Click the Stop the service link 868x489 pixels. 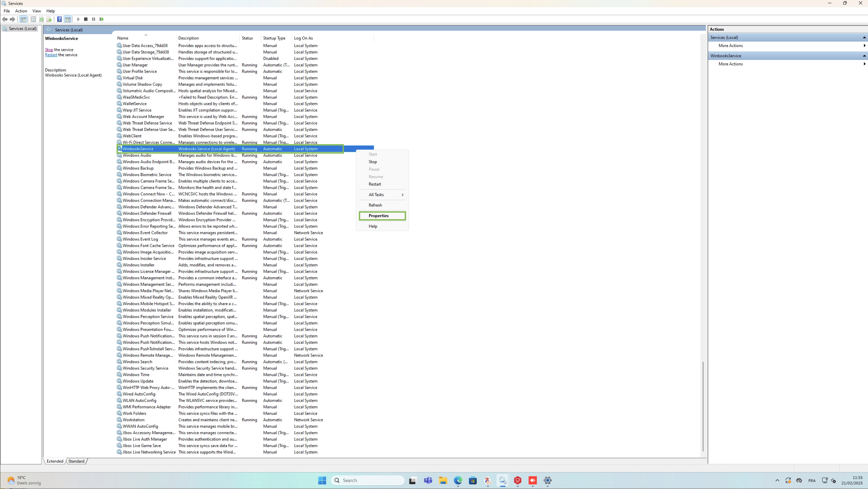tap(49, 50)
